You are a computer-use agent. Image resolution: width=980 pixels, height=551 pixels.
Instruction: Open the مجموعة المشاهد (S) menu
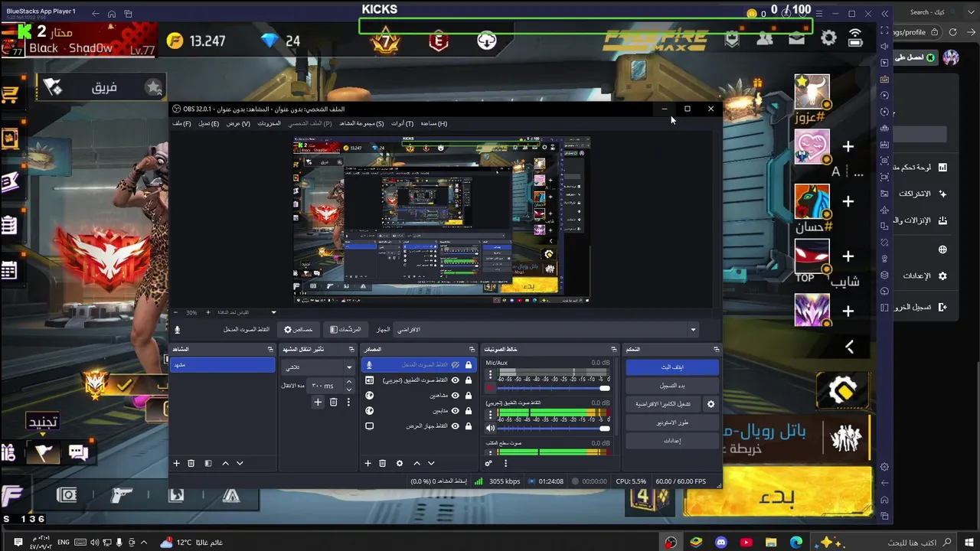(361, 123)
